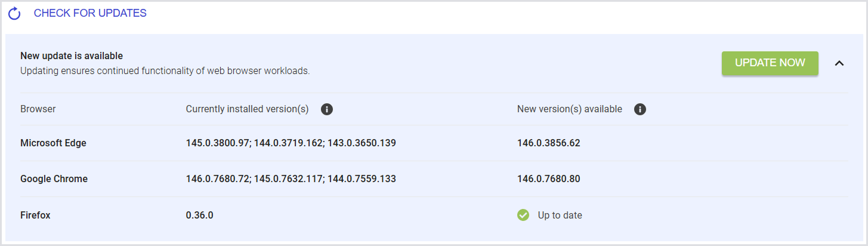
Task: Click Edge installed versions list
Action: click(291, 143)
